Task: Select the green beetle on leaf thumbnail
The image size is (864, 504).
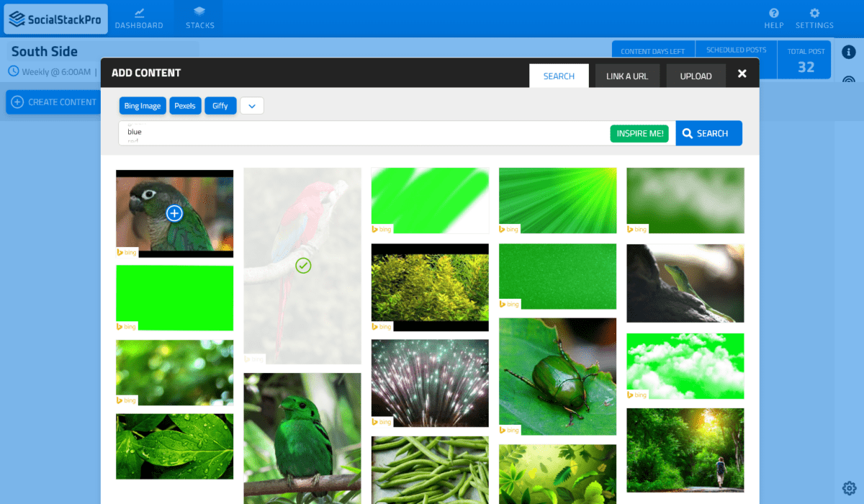Action: tap(557, 376)
